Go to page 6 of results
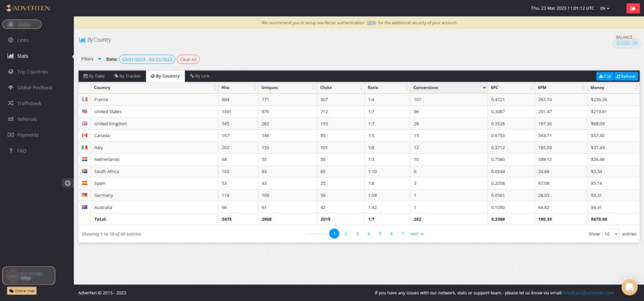 coord(391,234)
